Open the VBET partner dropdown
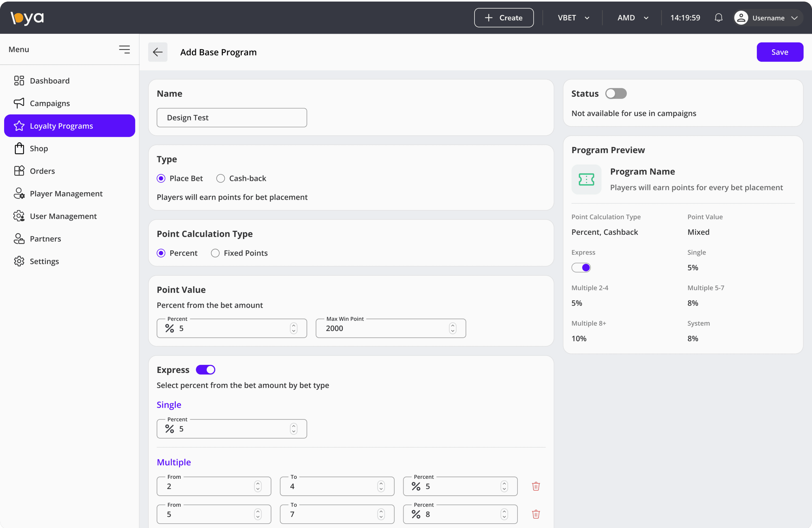The height and width of the screenshot is (528, 812). pos(573,18)
